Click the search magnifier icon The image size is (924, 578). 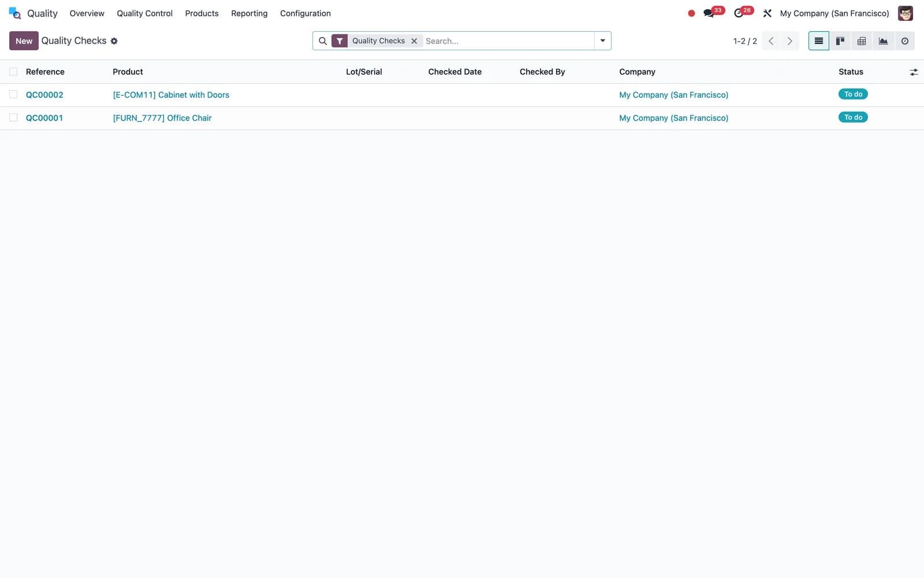point(323,41)
